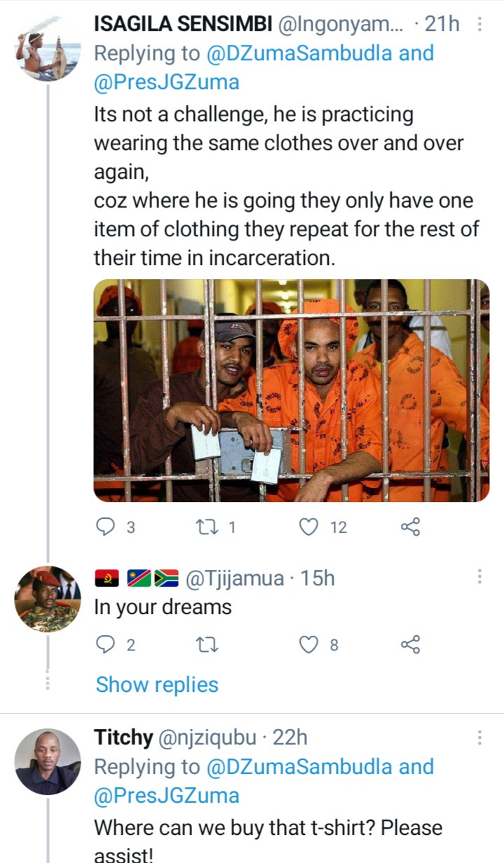Screen dimensions: 504x863
Task: Reply to ISAGILA SENSIMBI's tweet
Action: click(104, 527)
